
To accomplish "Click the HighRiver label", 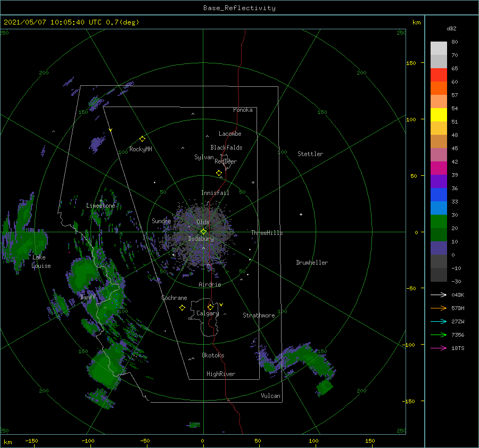I will (x=221, y=374).
